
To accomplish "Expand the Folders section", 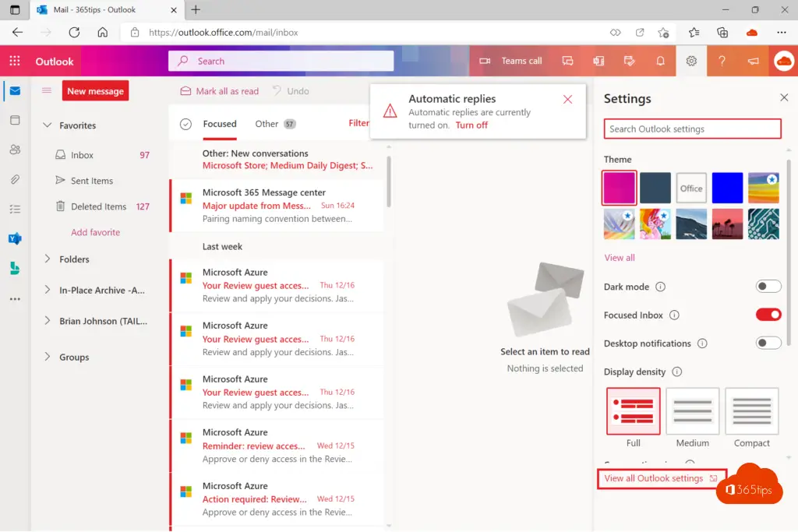I will point(48,259).
